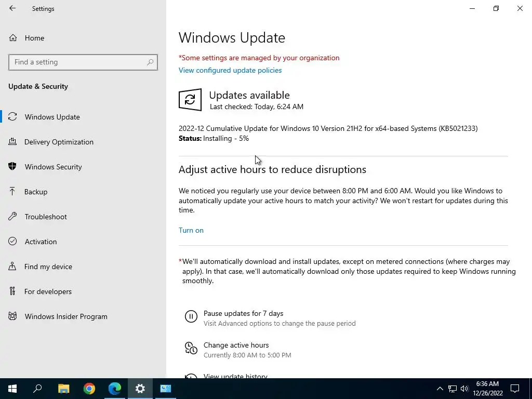The width and height of the screenshot is (532, 399).
Task: Click the Home house icon
Action: [13, 37]
